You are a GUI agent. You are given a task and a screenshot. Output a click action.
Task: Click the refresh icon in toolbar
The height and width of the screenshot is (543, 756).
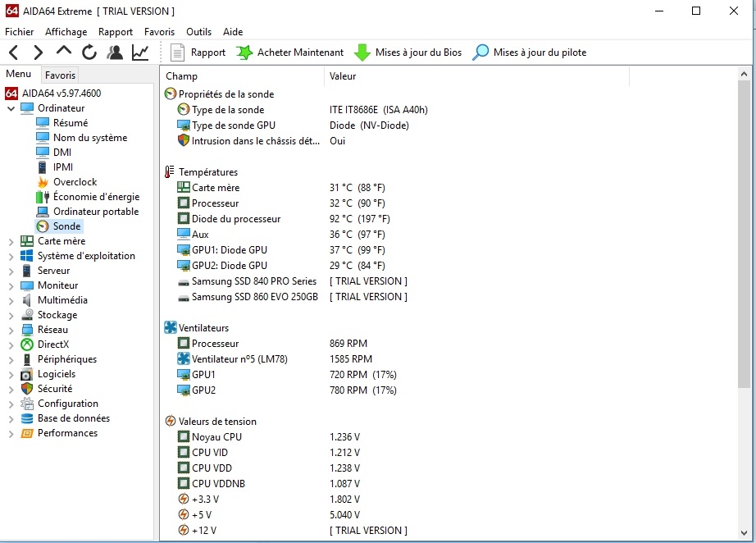(x=89, y=52)
